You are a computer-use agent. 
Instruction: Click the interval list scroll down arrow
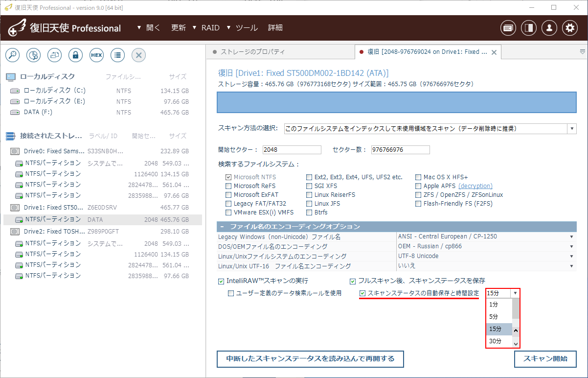[x=516, y=344]
